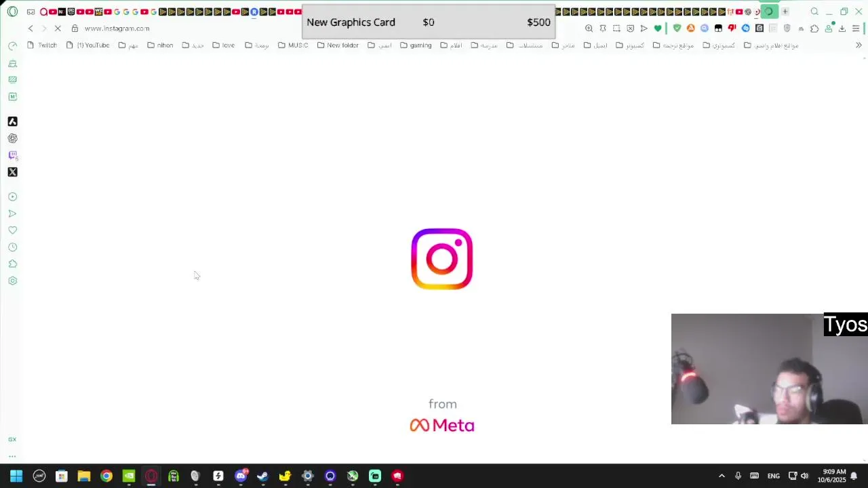The image size is (868, 488).
Task: Switch to the loading active tab
Action: [x=769, y=12]
